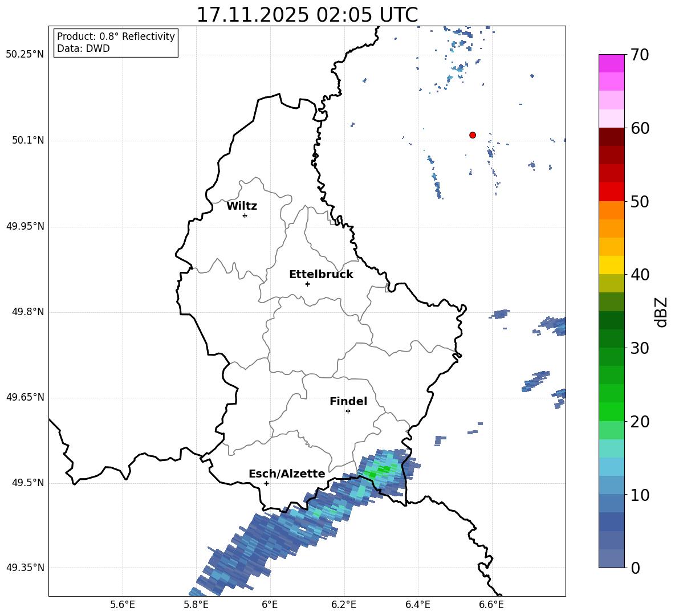Click the light blue swatch below 15 dBZ
The height and width of the screenshot is (616, 675).
(x=612, y=467)
